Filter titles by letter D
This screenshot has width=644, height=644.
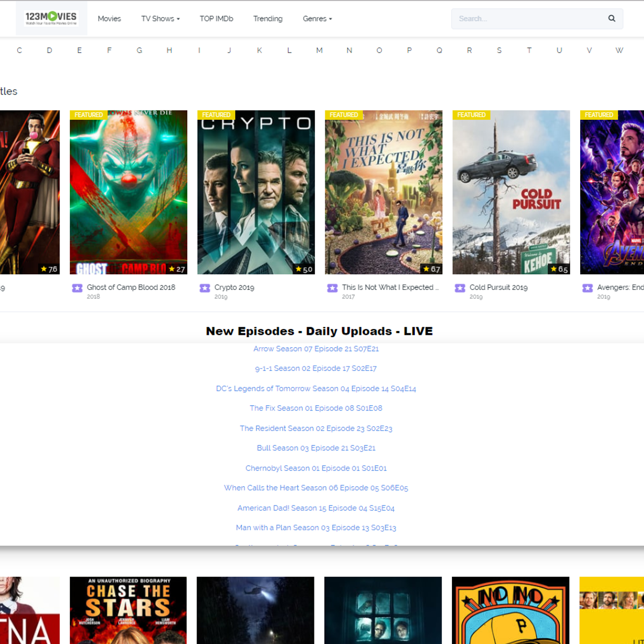point(49,50)
